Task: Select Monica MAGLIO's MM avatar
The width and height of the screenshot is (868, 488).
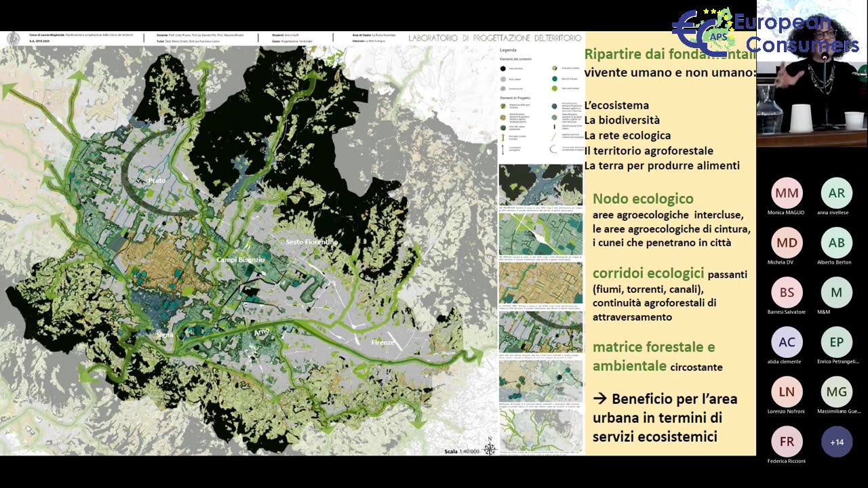Action: click(x=787, y=193)
